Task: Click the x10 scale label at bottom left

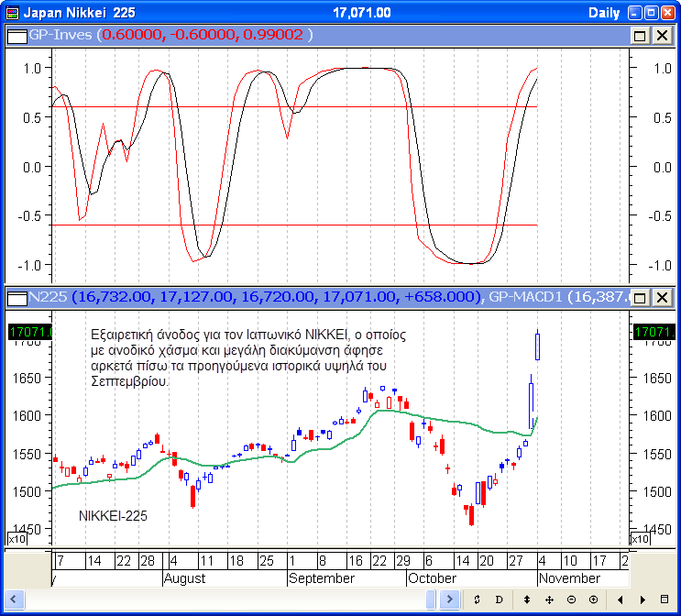Action: pyautogui.click(x=16, y=539)
